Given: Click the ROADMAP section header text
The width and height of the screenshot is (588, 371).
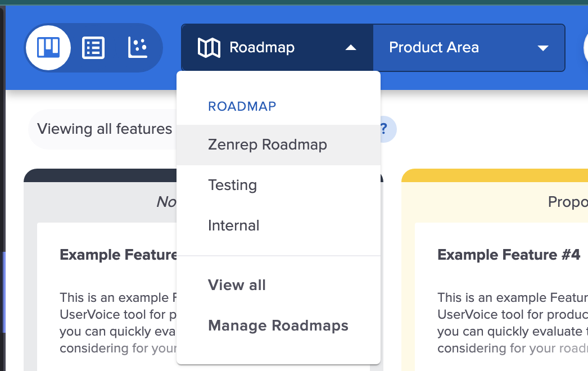Looking at the screenshot, I should tap(242, 107).
